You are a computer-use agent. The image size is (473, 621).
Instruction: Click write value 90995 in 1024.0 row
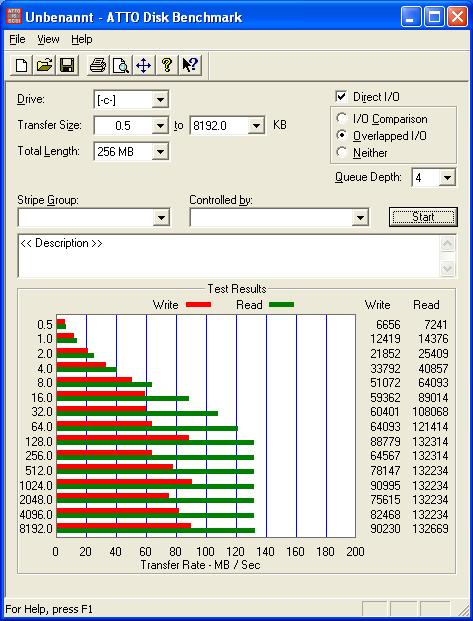[x=385, y=485]
